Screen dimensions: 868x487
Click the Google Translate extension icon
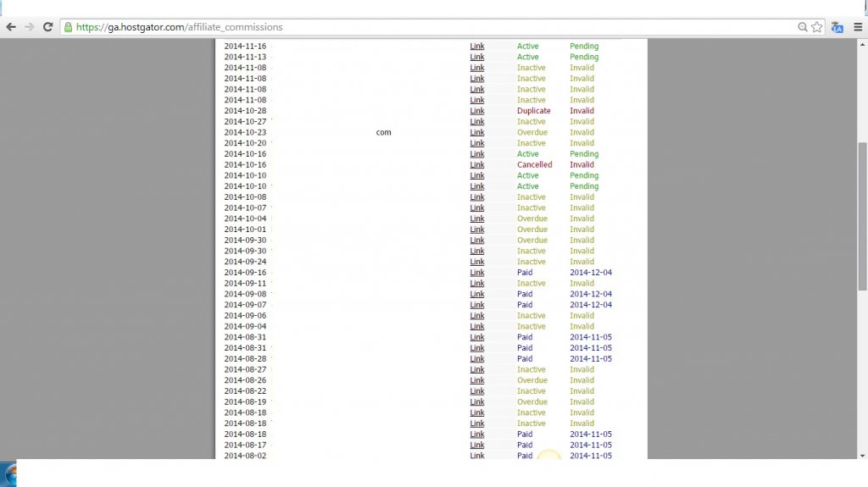(837, 27)
